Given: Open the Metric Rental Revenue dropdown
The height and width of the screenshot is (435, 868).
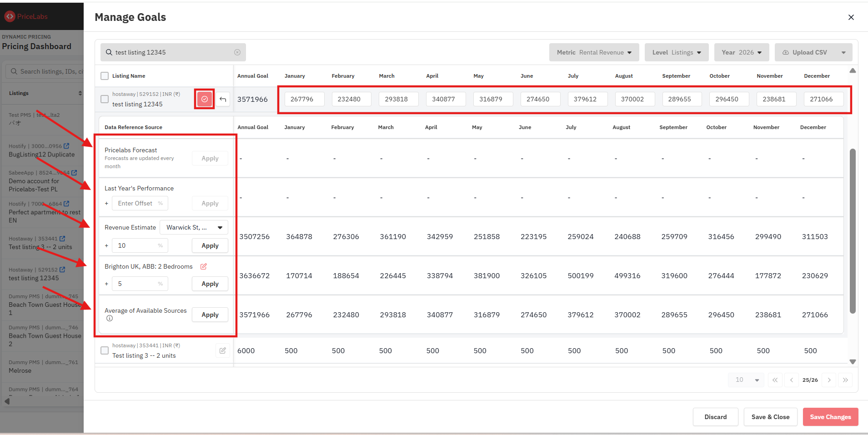Looking at the screenshot, I should coord(594,52).
